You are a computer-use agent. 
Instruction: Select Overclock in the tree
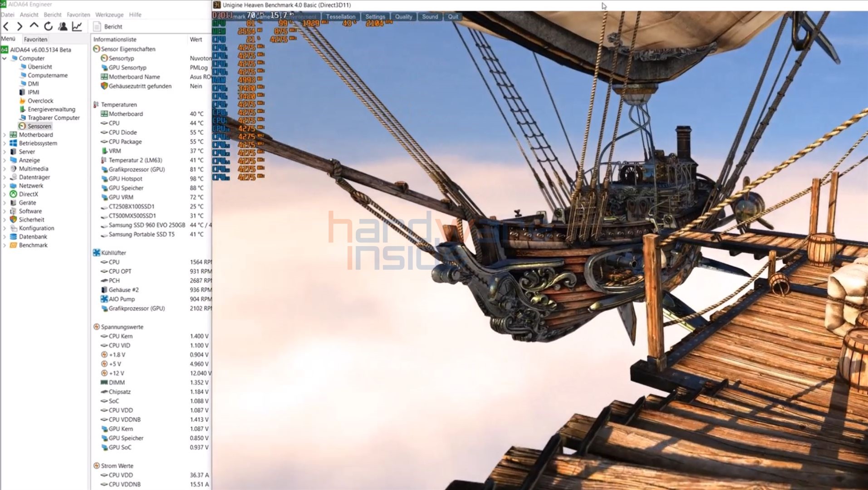click(x=40, y=101)
